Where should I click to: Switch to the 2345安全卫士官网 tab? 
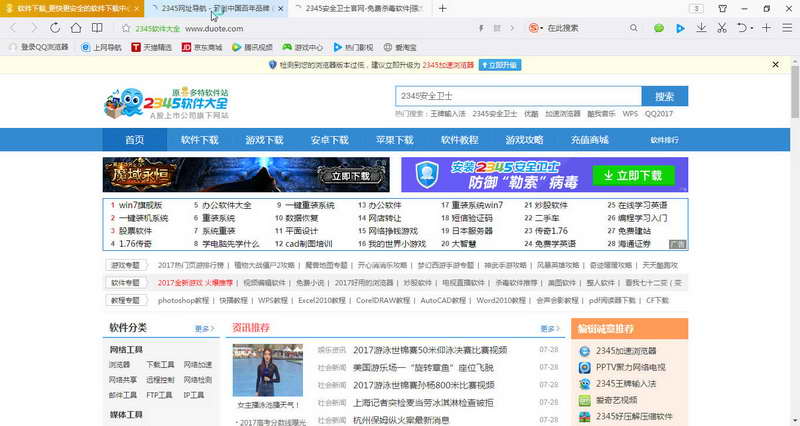[361, 9]
